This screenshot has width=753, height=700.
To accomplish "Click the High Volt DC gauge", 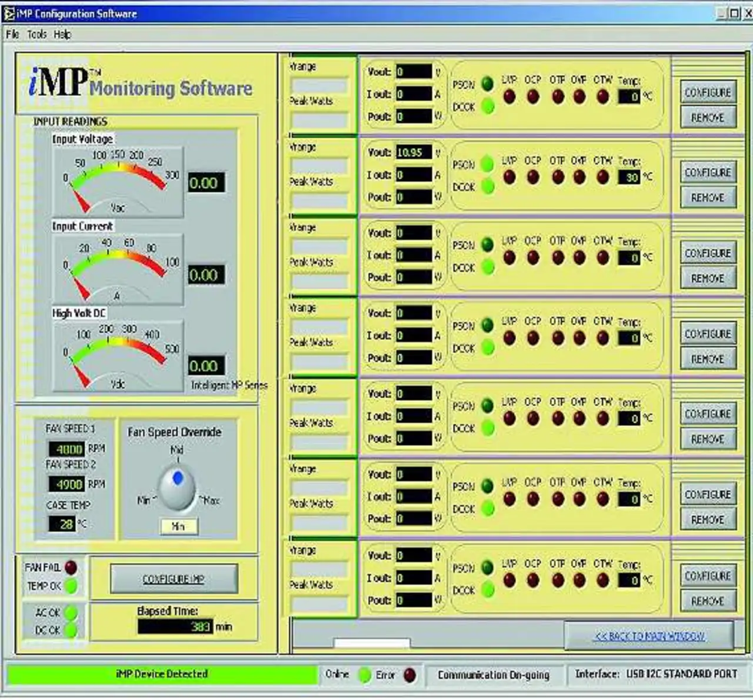I will point(118,356).
